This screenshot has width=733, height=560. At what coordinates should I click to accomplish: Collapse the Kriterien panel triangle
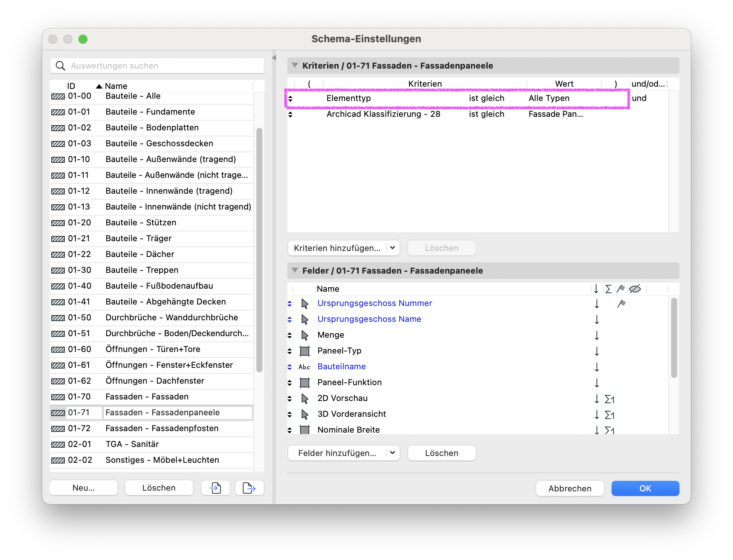[x=295, y=65]
